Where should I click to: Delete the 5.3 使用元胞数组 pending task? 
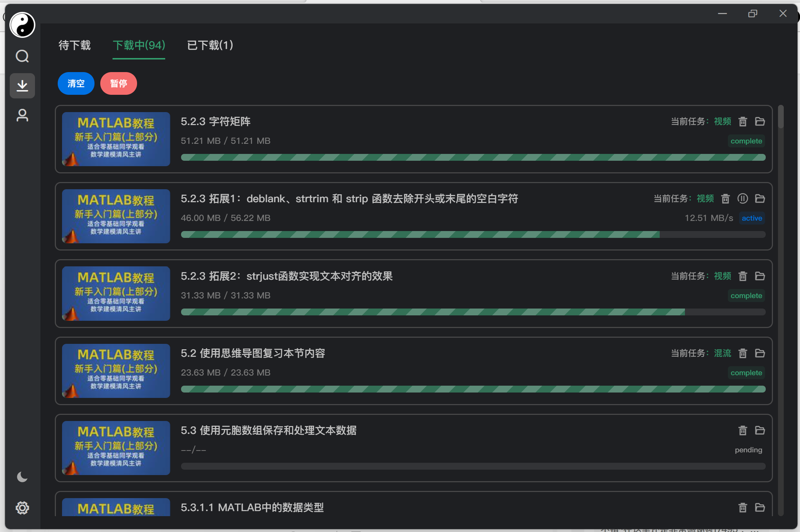pyautogui.click(x=743, y=430)
